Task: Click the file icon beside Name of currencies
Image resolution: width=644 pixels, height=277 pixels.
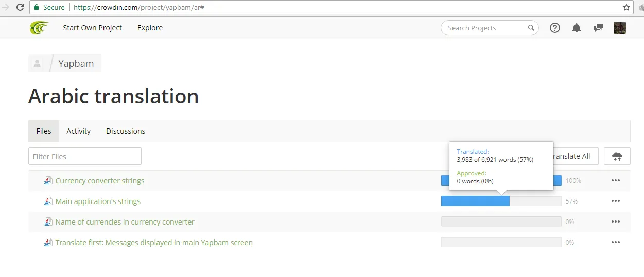Action: (x=48, y=221)
